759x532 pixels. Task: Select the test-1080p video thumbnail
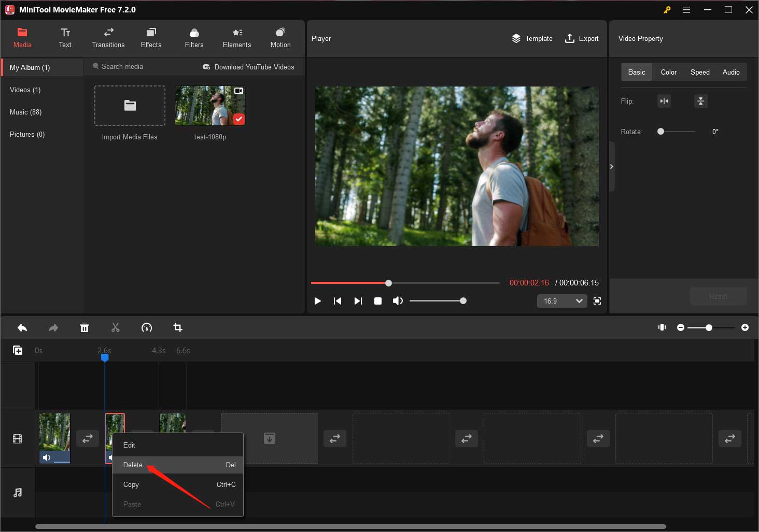click(210, 106)
